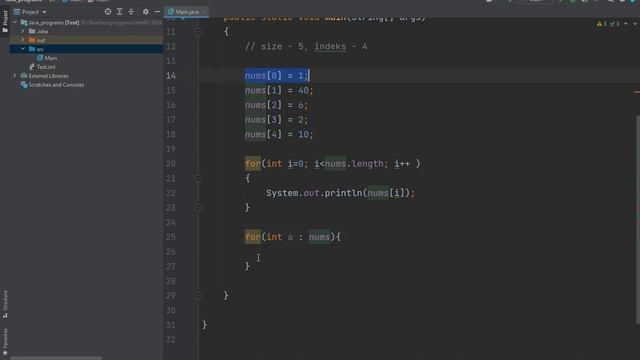Screen dimensions: 640x360
Task: Click the Expand All icon in Project panel
Action: [120, 12]
